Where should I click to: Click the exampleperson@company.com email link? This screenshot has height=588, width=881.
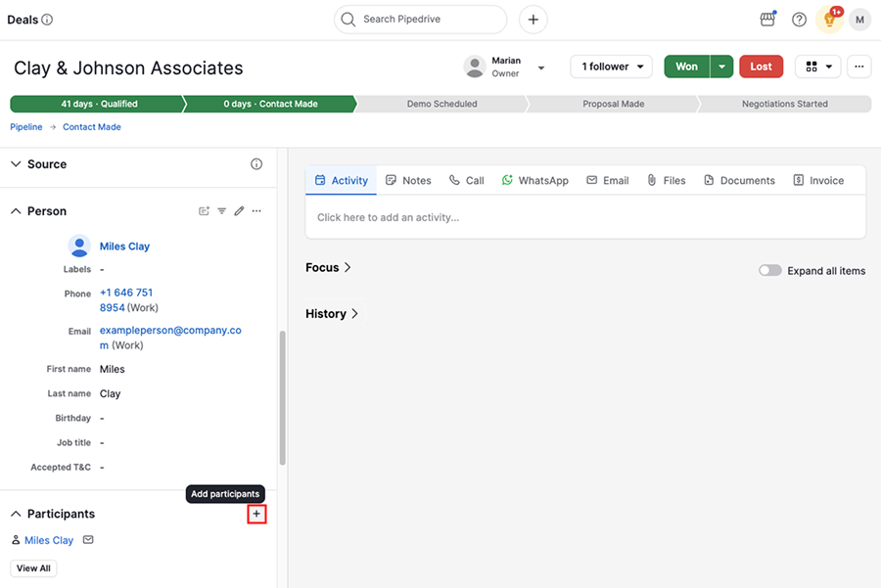[x=170, y=338]
